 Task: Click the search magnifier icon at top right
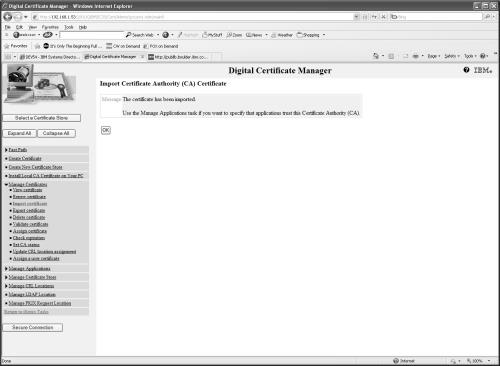pos(487,17)
